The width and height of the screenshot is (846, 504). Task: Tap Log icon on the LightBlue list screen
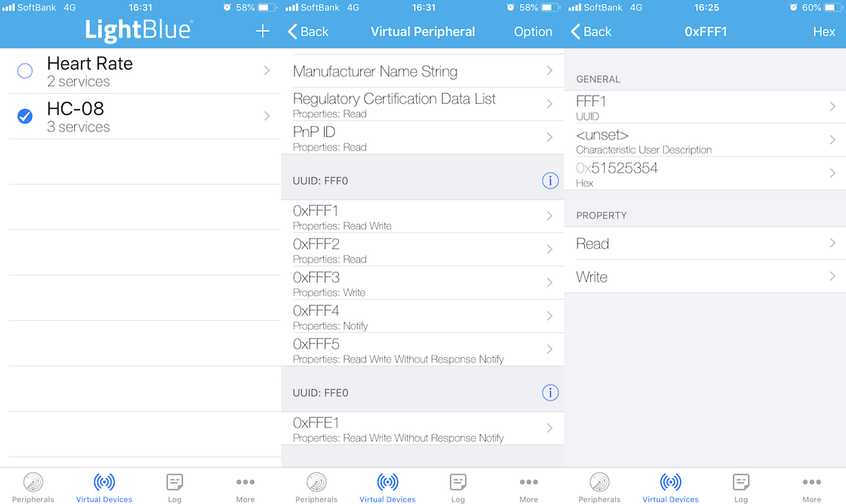pos(175,487)
